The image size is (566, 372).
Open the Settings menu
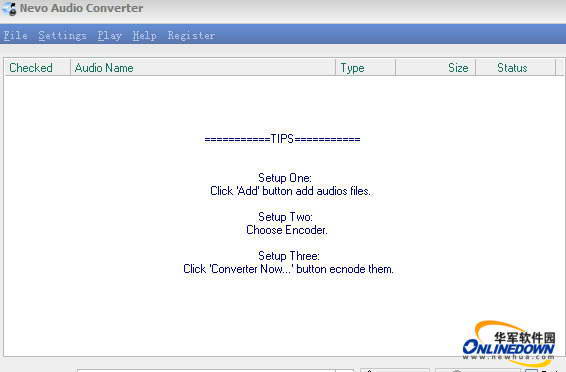pos(62,35)
